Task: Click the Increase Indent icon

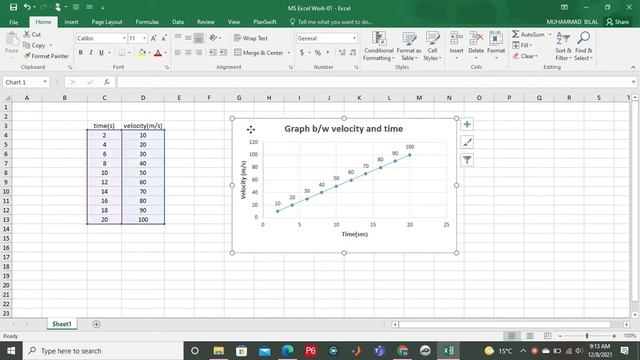Action: point(223,53)
